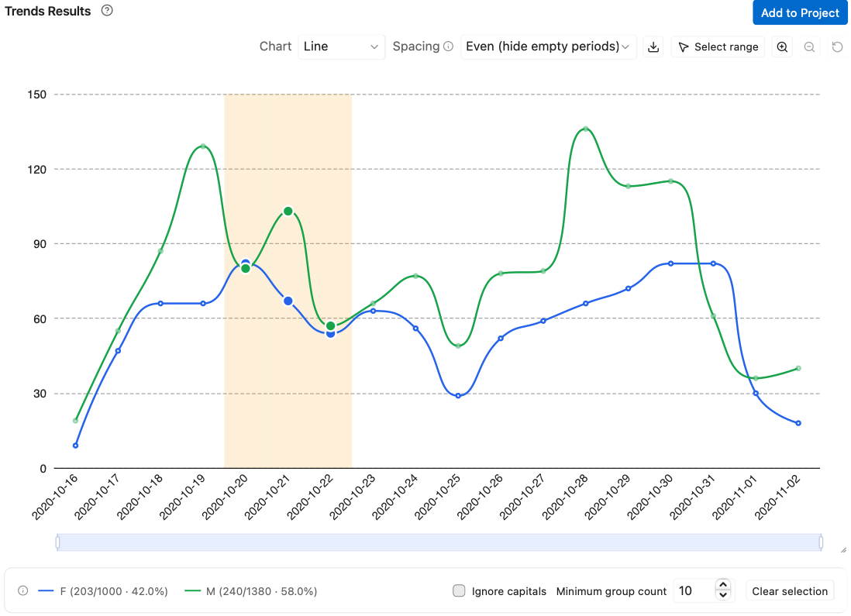Toggle the Ignore capitals checkbox
The height and width of the screenshot is (616, 851).
tap(459, 590)
